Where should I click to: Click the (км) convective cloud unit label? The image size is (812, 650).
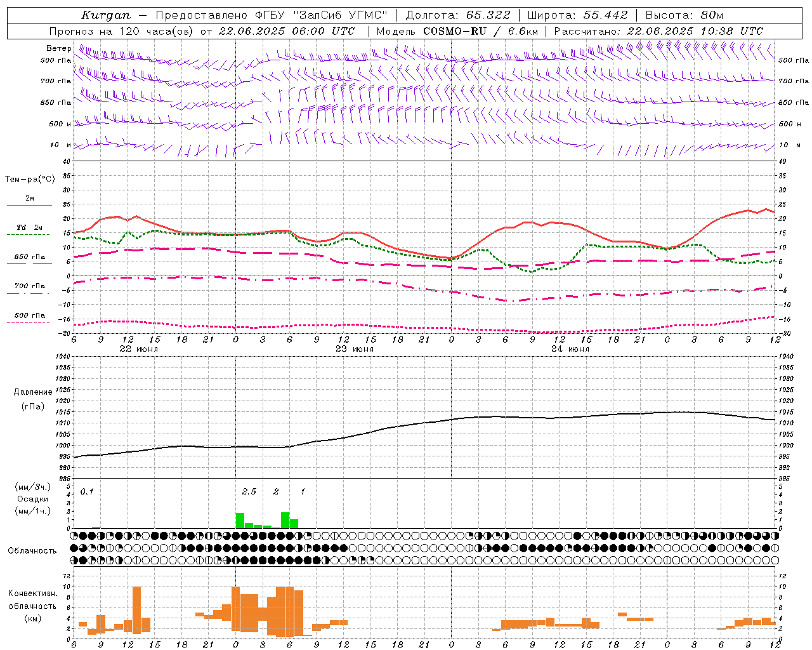(x=32, y=618)
